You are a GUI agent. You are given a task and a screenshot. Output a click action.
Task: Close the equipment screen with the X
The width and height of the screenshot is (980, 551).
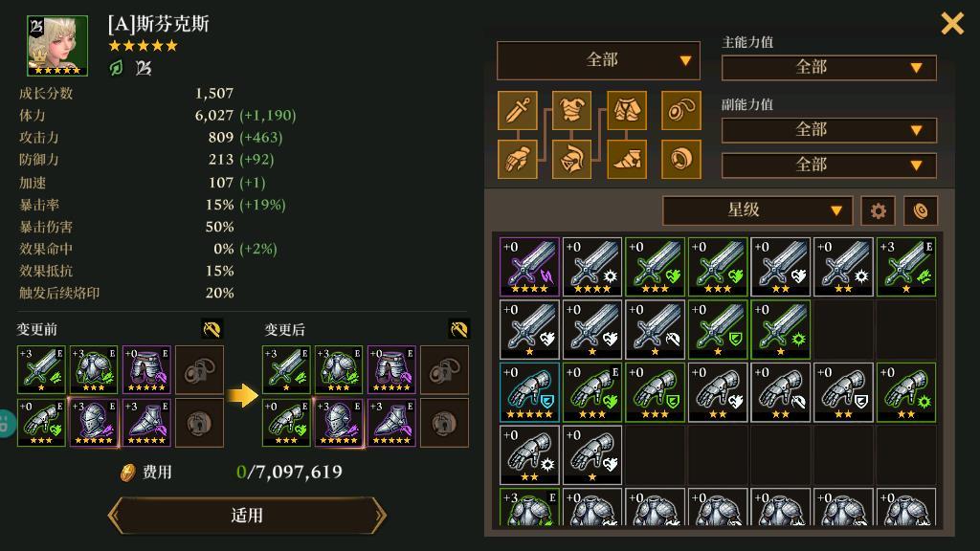tap(952, 24)
